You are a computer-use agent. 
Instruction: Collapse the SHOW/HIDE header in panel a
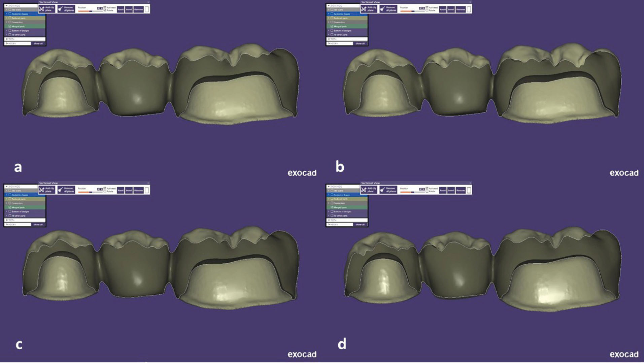[6, 5]
